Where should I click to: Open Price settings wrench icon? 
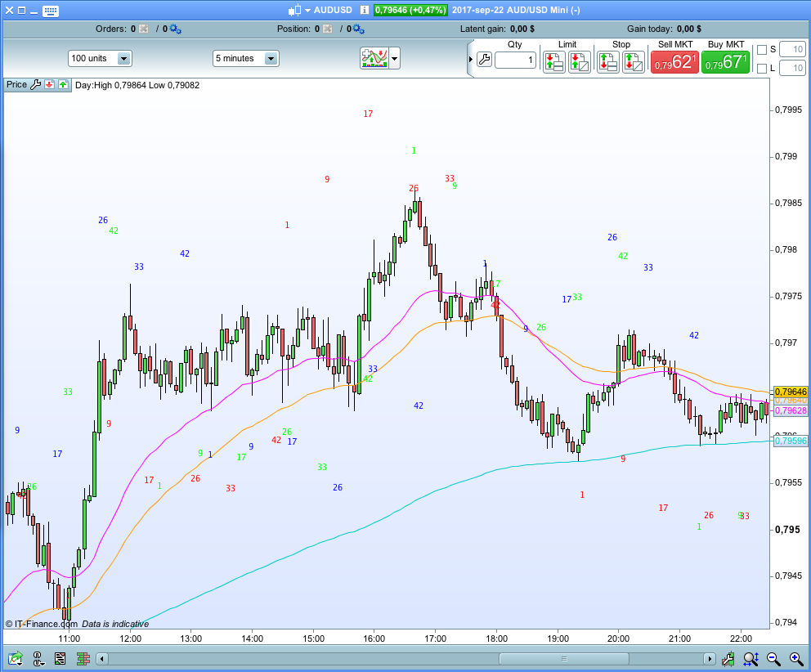pos(36,85)
